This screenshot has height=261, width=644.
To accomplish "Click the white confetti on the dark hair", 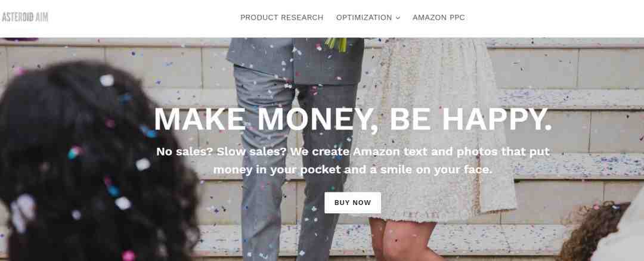I will point(107,80).
